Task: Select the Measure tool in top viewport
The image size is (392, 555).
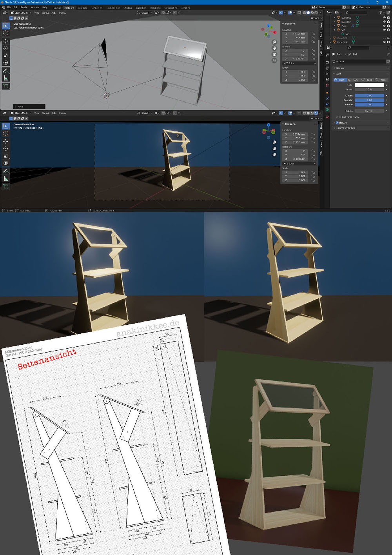Action: (x=5, y=78)
